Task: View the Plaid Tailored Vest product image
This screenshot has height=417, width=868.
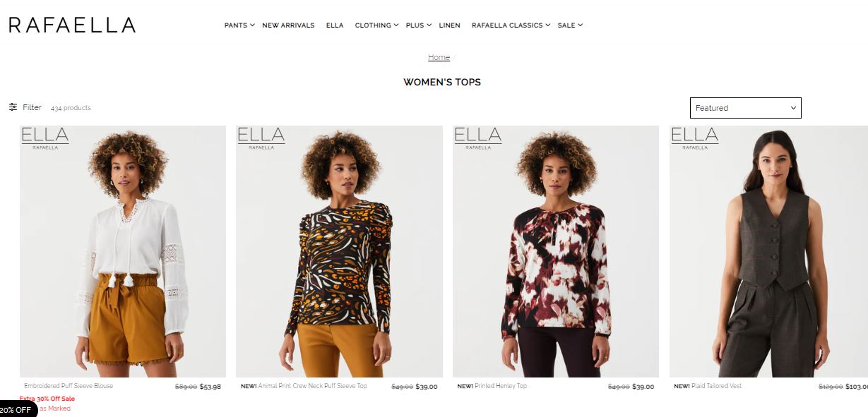Action: pos(768,251)
